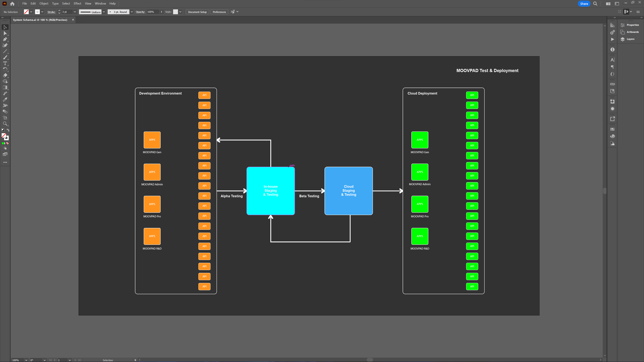Open the Uniform width profile dropdown
644x362 pixels.
(104, 12)
